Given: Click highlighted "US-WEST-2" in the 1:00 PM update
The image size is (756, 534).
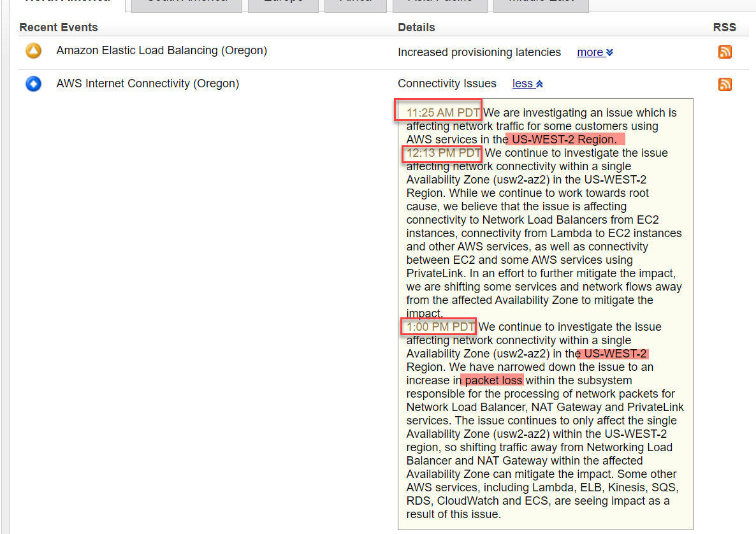Looking at the screenshot, I should [x=614, y=354].
